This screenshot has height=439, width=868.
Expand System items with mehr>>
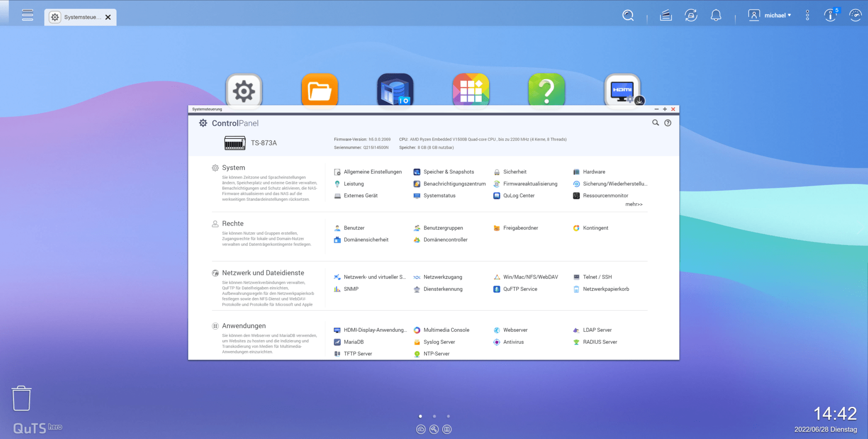(633, 204)
